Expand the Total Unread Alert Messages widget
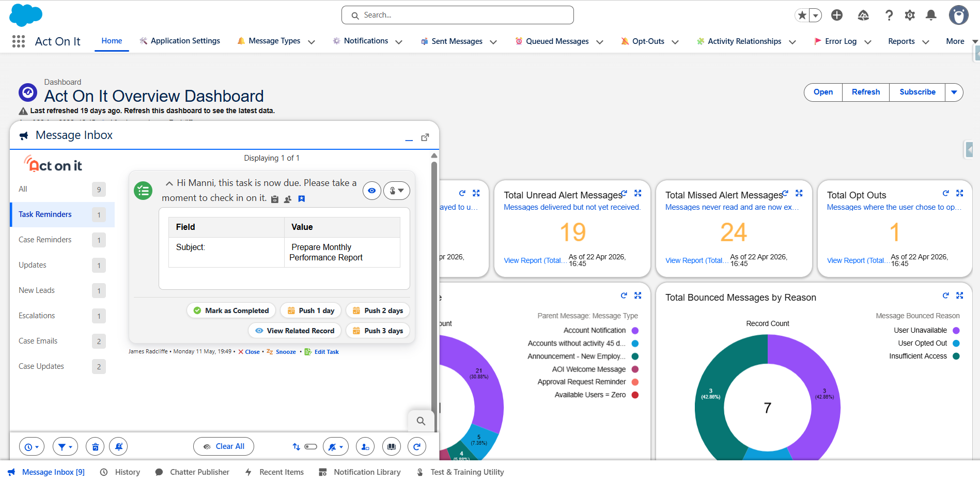980x482 pixels. pyautogui.click(x=638, y=193)
